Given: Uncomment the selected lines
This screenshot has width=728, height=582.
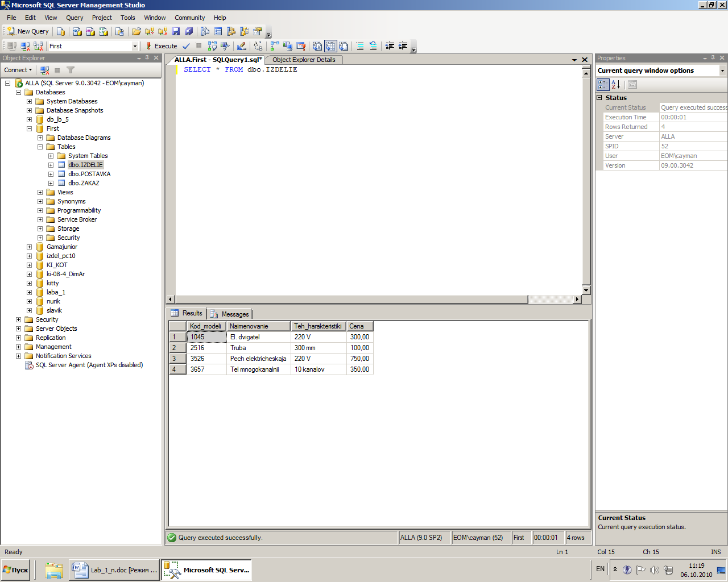Looking at the screenshot, I should (x=373, y=46).
